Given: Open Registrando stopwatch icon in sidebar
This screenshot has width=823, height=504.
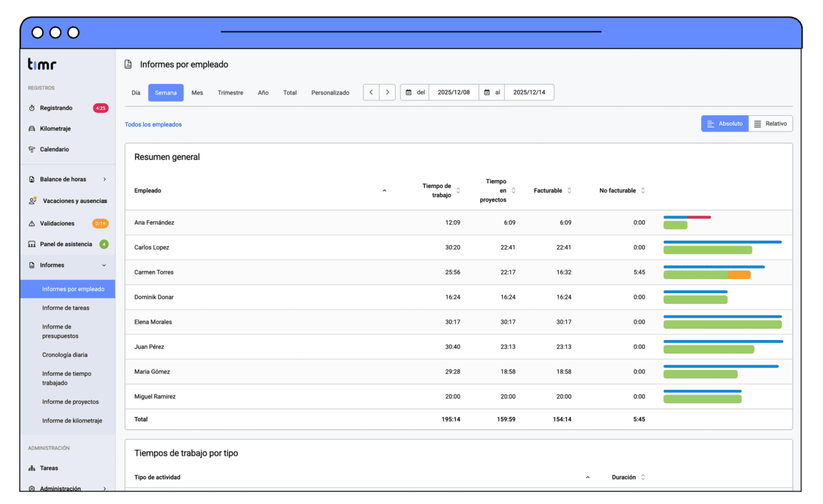Looking at the screenshot, I should click(x=32, y=108).
